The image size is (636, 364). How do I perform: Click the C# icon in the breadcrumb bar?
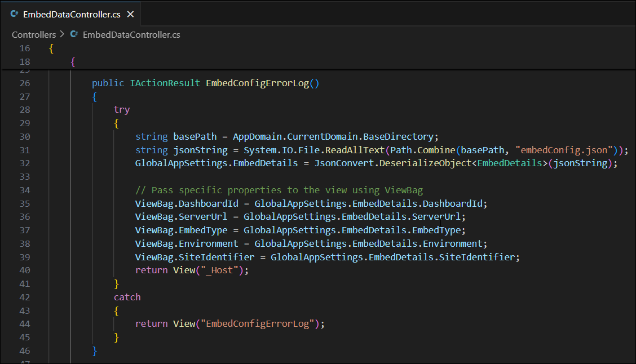coord(74,34)
